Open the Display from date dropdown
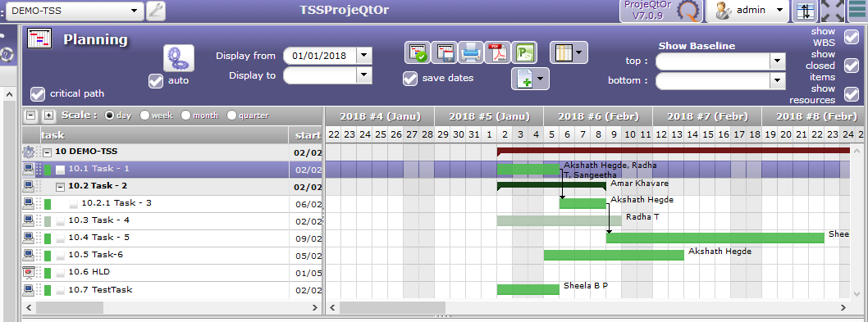The image size is (868, 322). pos(364,56)
